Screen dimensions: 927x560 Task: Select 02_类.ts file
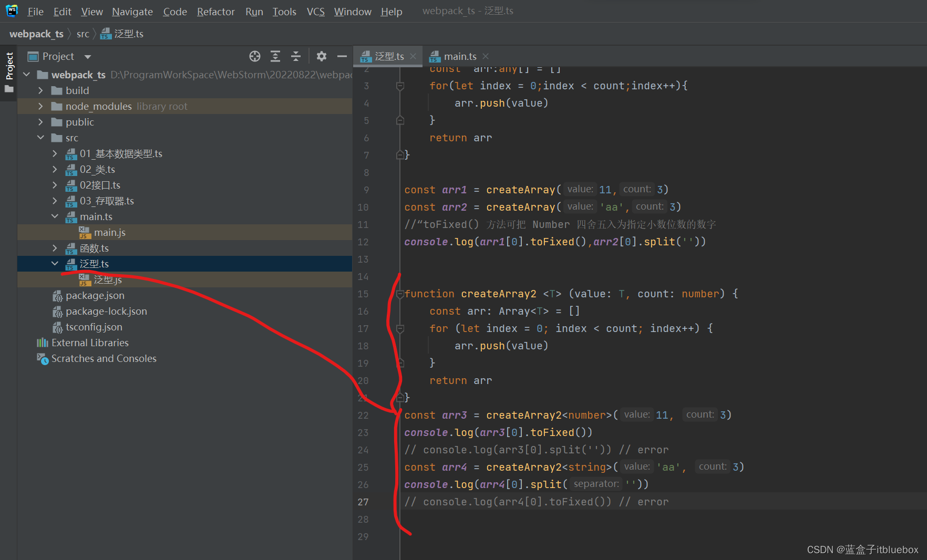[x=184, y=169]
